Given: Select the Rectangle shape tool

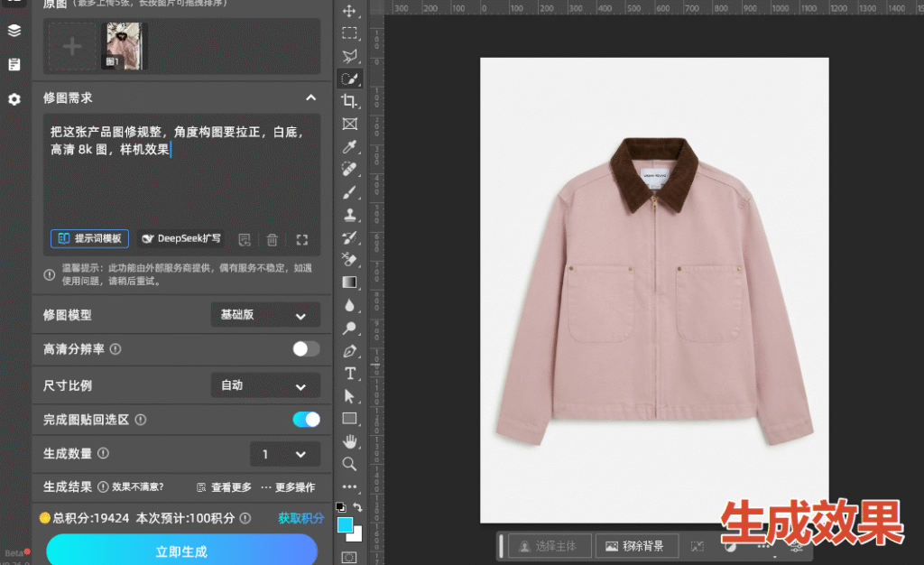Looking at the screenshot, I should (349, 419).
